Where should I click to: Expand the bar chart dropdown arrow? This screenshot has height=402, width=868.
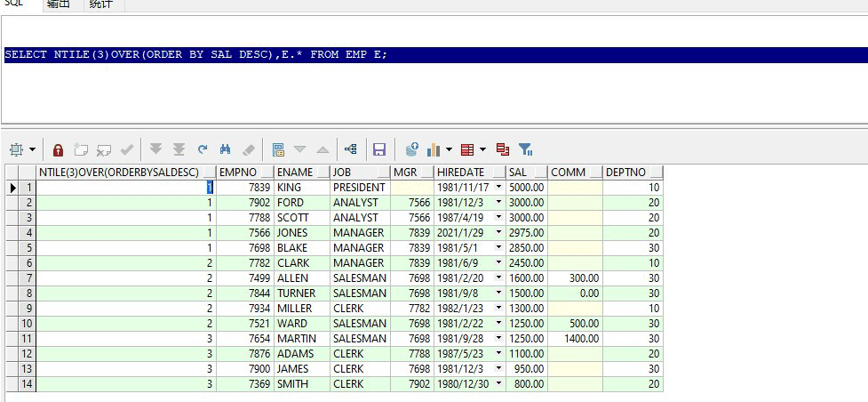[x=449, y=150]
